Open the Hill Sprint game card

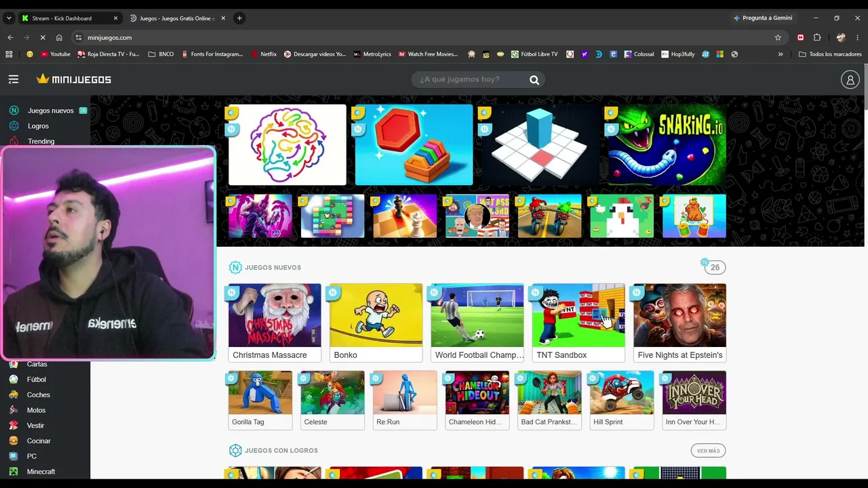pos(622,400)
